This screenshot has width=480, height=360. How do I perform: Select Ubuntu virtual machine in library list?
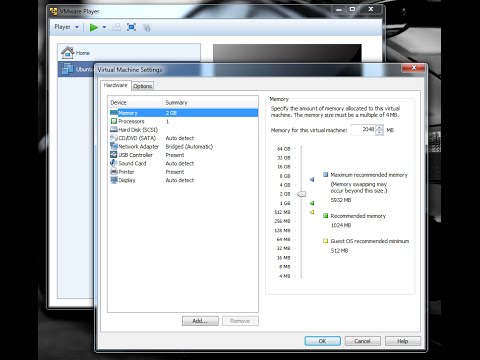[x=77, y=69]
